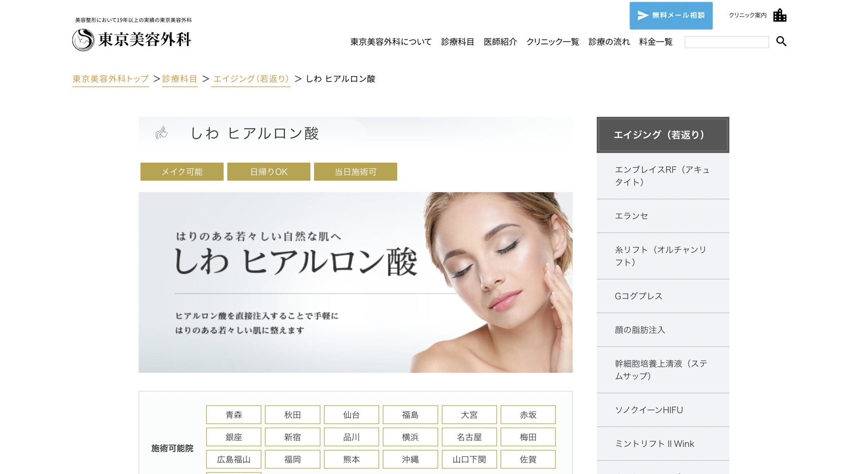Open 診療科目 in the navigation menu
The width and height of the screenshot is (868, 474).
point(457,42)
